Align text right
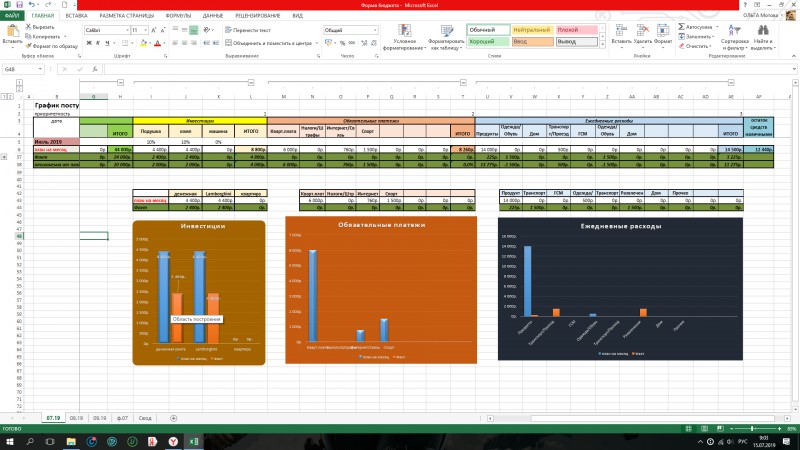Viewport: 800px width, 450px height. pyautogui.click(x=193, y=43)
